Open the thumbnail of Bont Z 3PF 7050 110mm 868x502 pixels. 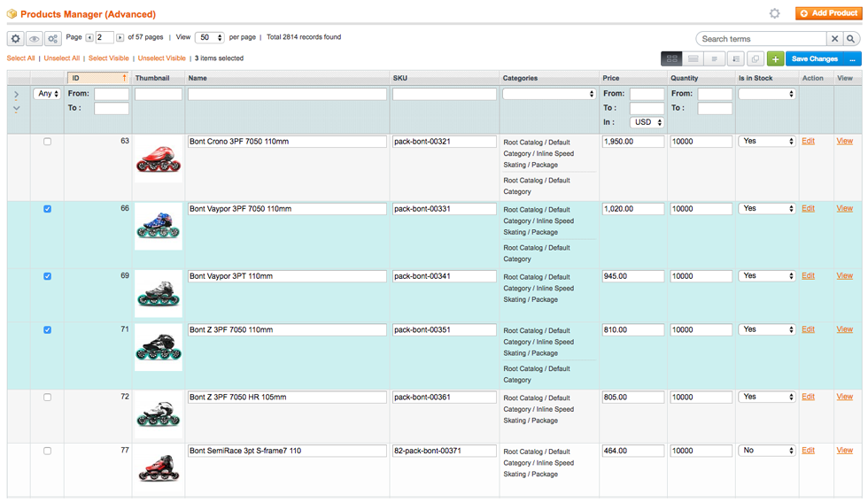(159, 347)
